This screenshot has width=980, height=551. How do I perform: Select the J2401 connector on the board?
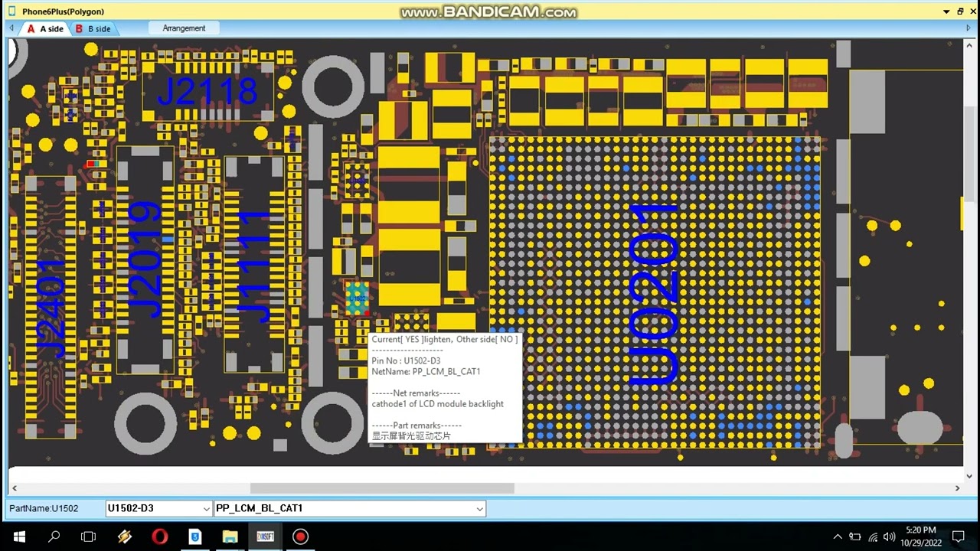[x=49, y=306]
